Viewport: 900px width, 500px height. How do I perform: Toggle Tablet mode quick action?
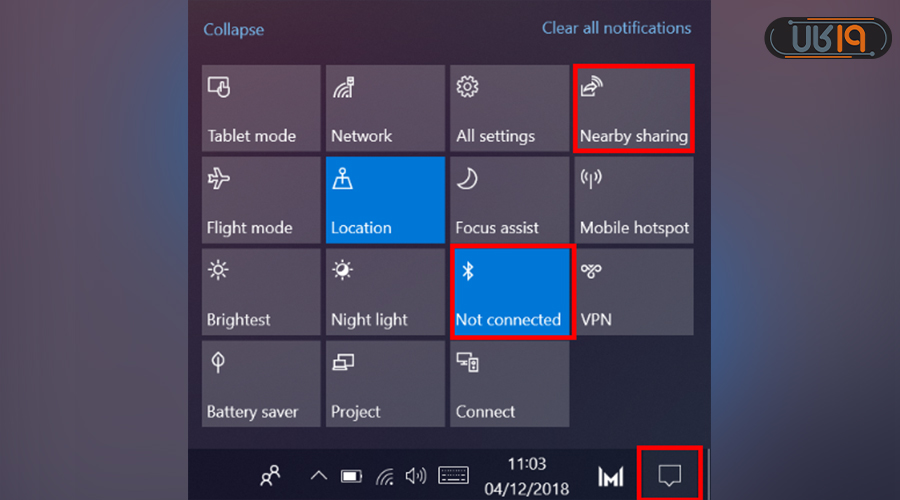pyautogui.click(x=261, y=108)
